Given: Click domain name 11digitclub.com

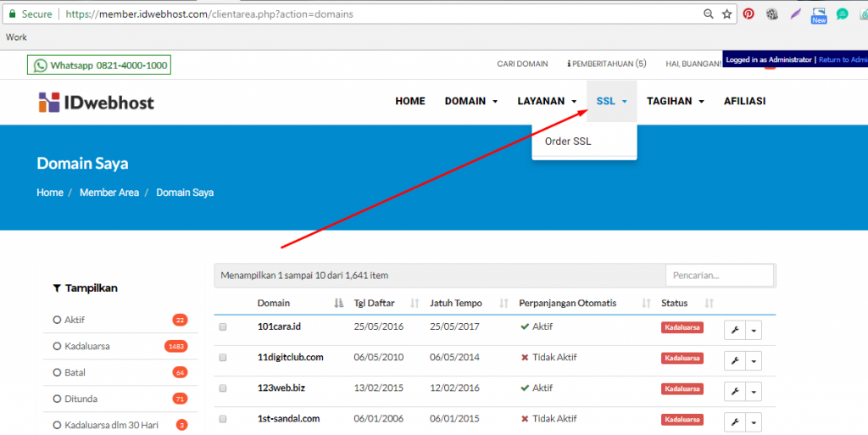Looking at the screenshot, I should click(x=290, y=358).
